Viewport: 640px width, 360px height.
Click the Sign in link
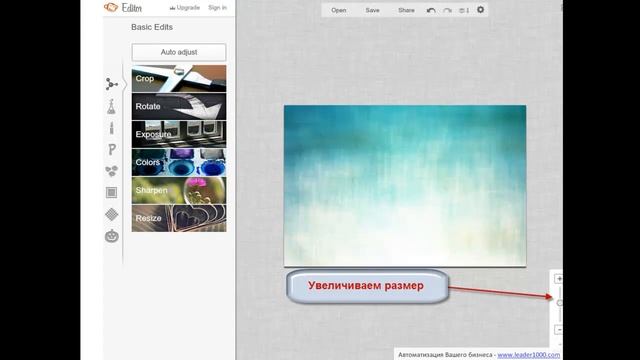[217, 8]
